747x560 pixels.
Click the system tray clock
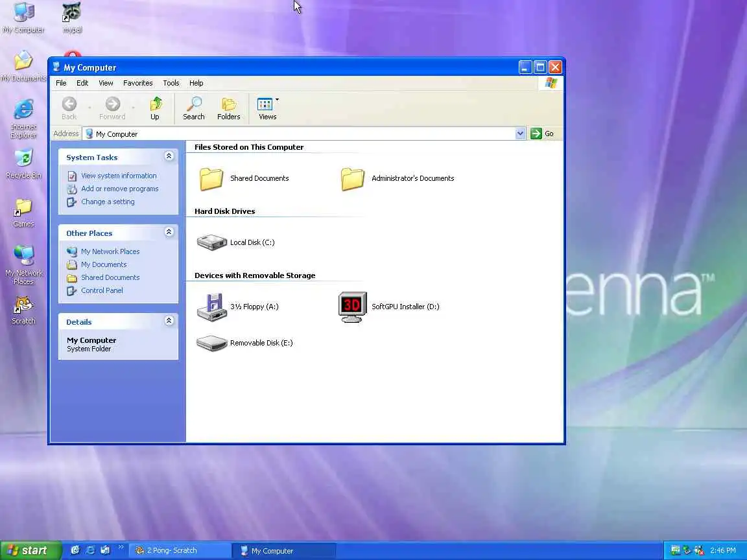[x=723, y=550]
